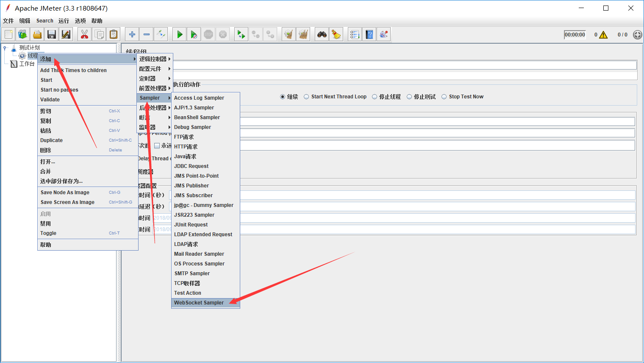This screenshot has width=644, height=363.
Task: Click the Help question mark icon
Action: (369, 34)
